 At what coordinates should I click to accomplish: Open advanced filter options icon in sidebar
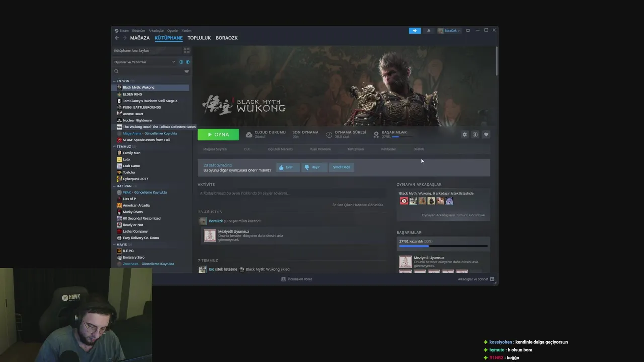coord(187,71)
